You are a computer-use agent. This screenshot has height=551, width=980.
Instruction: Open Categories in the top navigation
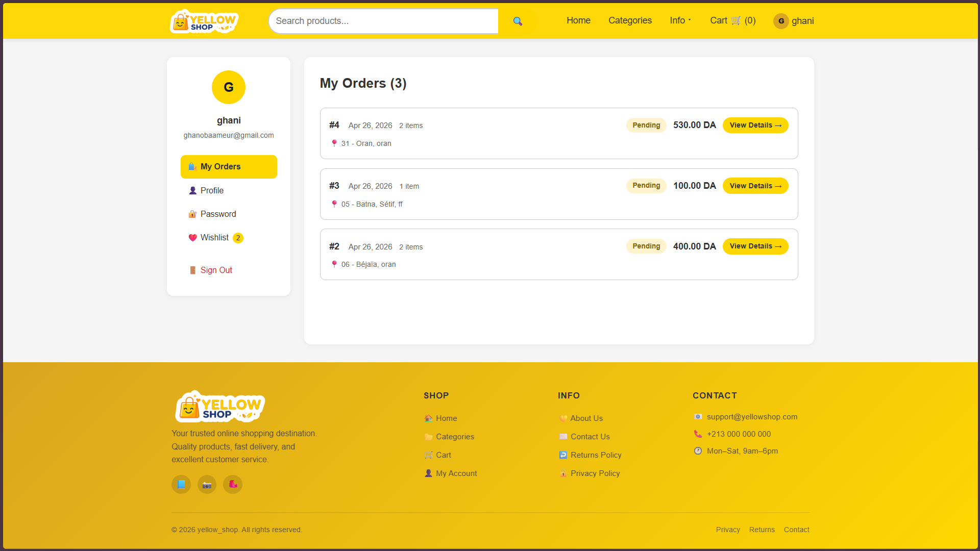(630, 20)
